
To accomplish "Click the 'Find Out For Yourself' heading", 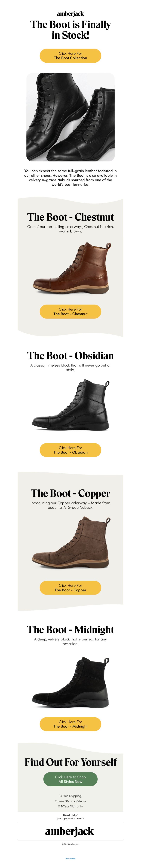I will coord(70,762).
